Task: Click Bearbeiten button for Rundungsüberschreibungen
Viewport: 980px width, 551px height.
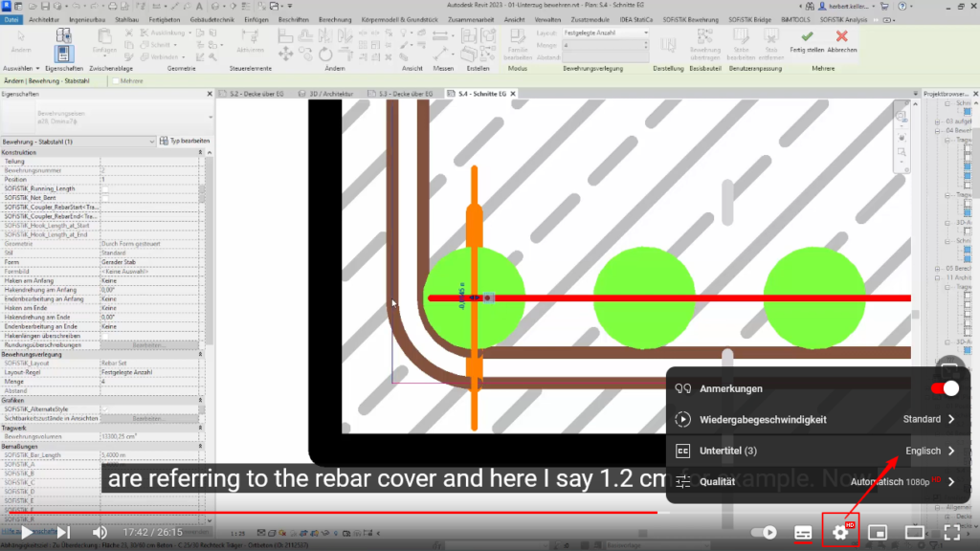Action: pos(148,344)
